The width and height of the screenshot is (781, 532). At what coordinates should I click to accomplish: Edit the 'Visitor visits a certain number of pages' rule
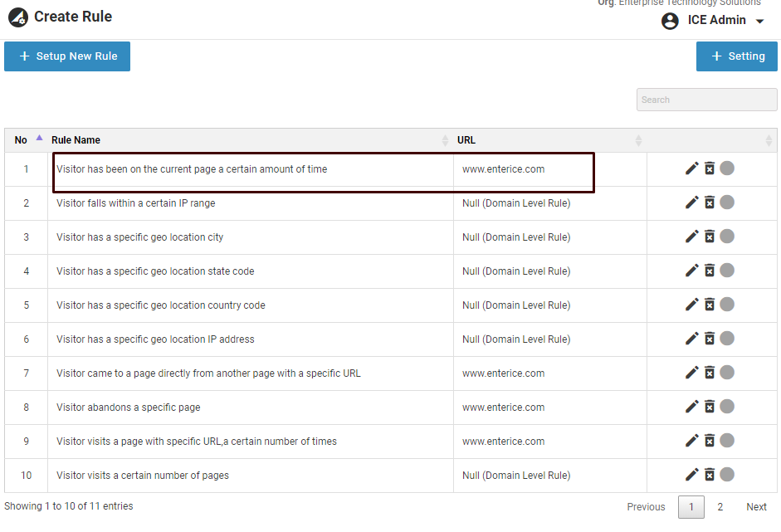coord(691,475)
